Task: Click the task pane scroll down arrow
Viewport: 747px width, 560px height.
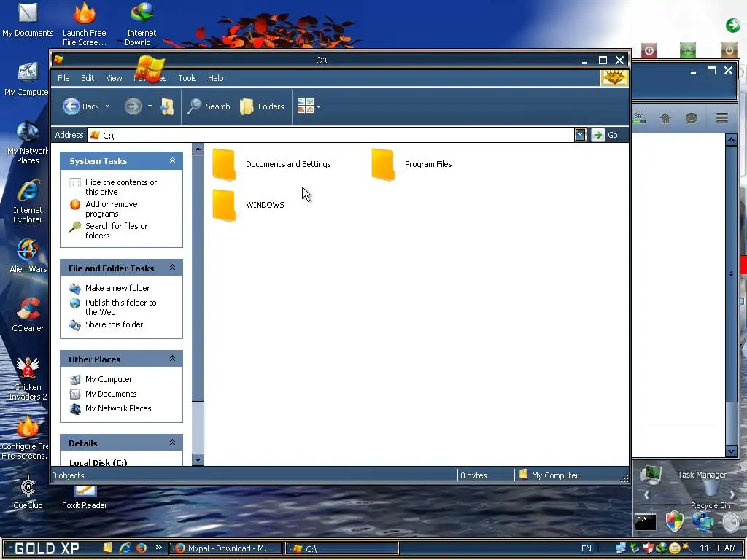Action: 198,459
